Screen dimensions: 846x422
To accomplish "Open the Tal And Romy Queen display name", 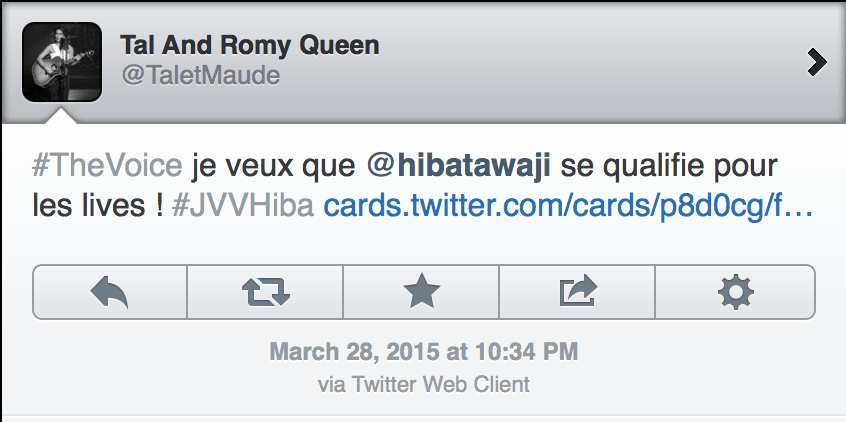I will 249,46.
